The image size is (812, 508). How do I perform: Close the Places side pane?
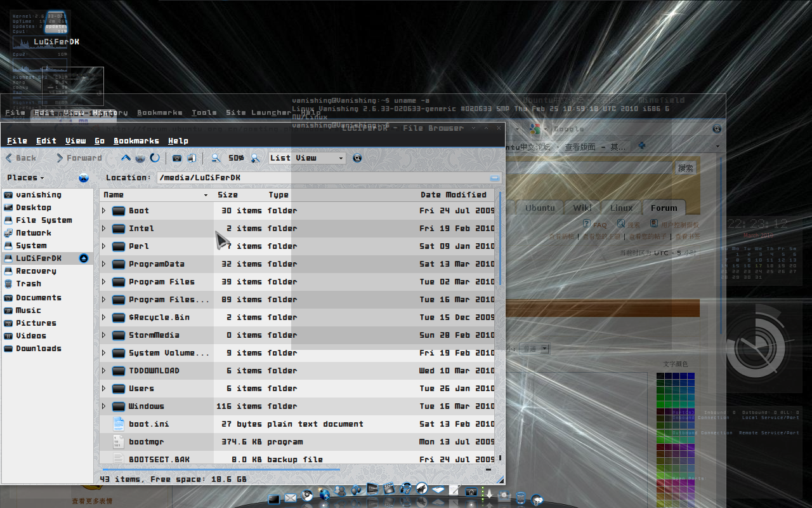click(x=84, y=178)
